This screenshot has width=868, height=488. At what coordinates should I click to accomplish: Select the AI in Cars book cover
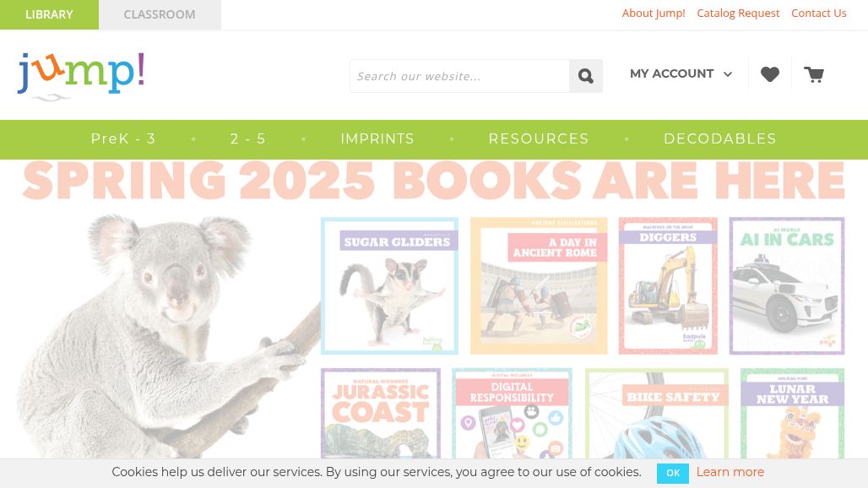point(787,285)
